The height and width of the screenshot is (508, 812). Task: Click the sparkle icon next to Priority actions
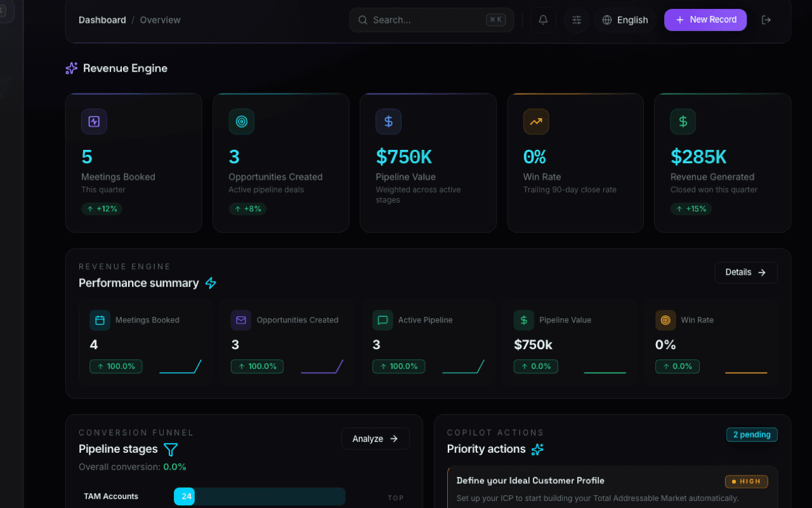click(x=537, y=449)
